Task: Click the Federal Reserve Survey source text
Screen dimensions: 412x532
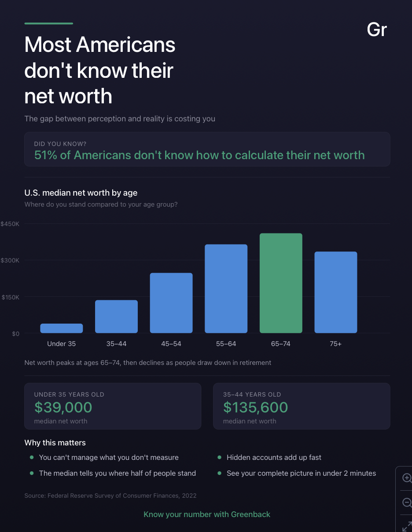Action: point(110,496)
